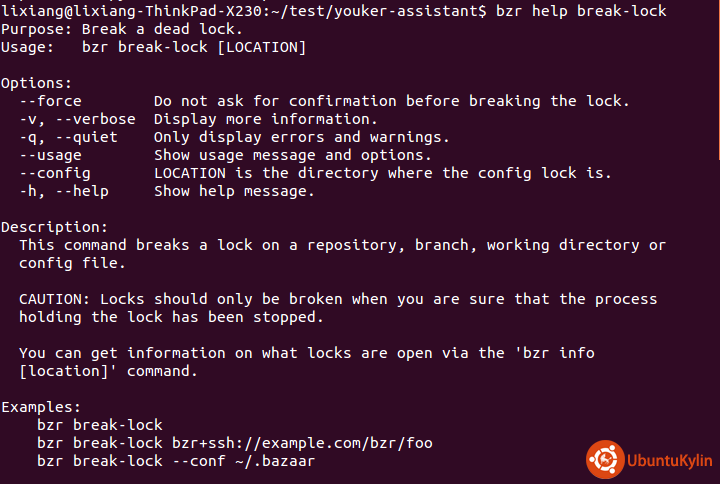Click the --config option text
Screen dimensions: 720x484
(x=55, y=174)
